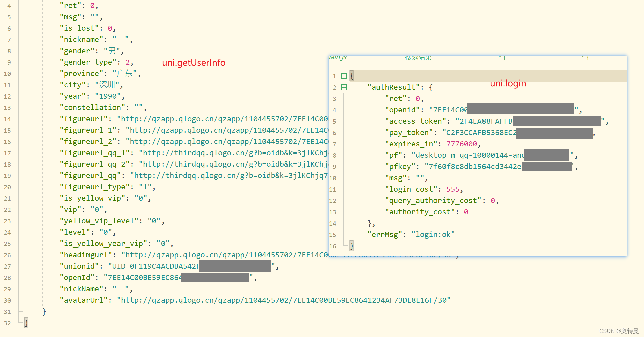Select the "gender_type": 2 line

[x=96, y=62]
